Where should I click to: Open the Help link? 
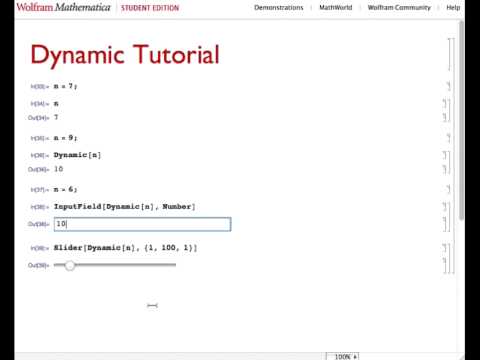[x=453, y=8]
